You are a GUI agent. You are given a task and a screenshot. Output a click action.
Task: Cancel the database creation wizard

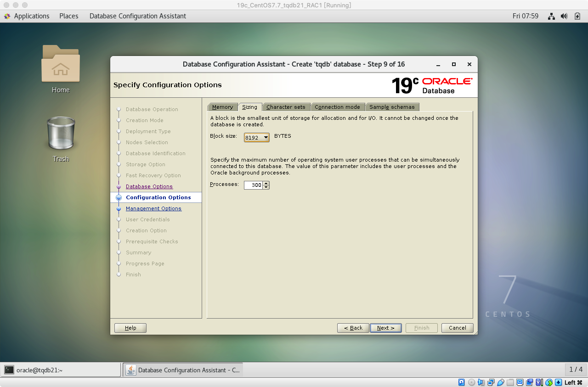click(x=458, y=328)
